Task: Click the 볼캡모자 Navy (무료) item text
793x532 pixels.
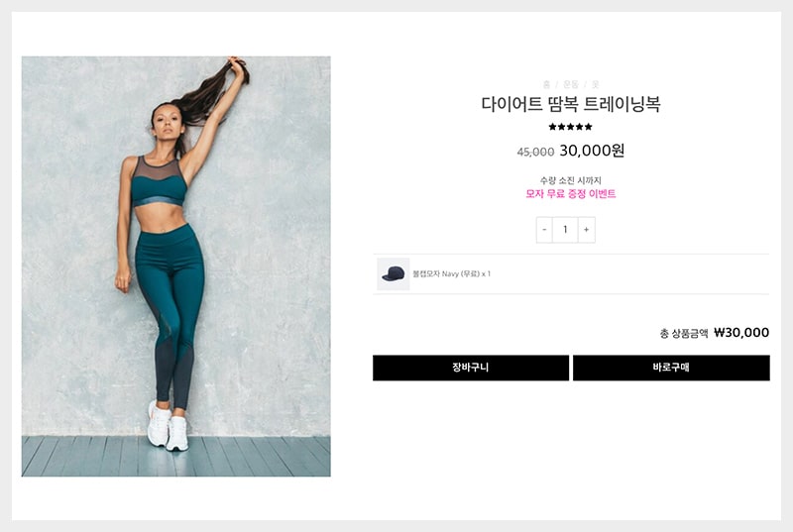Action: point(452,273)
